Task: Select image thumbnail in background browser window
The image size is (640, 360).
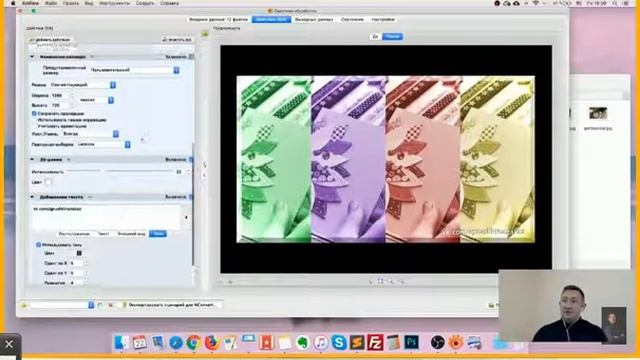Action: [x=598, y=113]
